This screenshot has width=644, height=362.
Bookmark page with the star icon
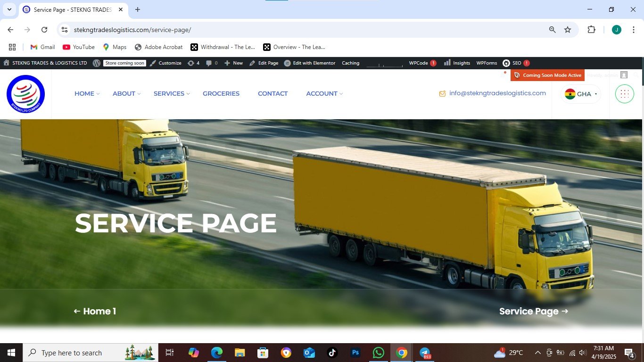coord(568,30)
